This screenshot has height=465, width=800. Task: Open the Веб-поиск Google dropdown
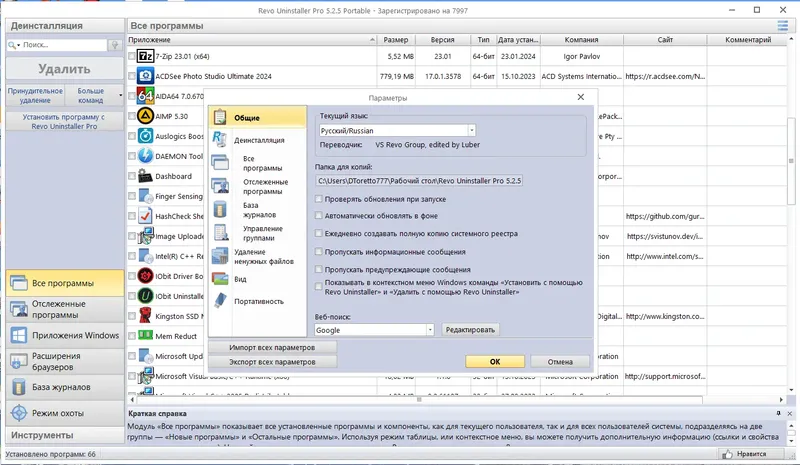click(x=430, y=330)
